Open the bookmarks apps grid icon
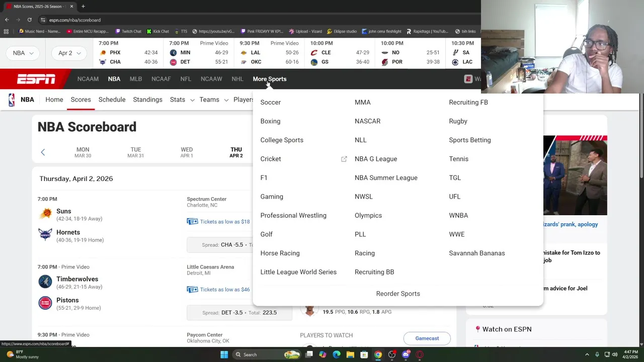Viewport: 644px width, 362px height. 7,31
